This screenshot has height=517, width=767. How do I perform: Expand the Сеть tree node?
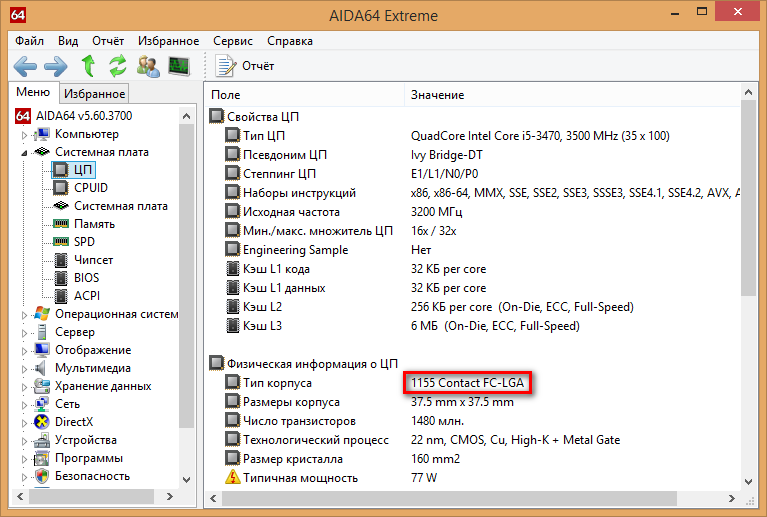tap(24, 405)
